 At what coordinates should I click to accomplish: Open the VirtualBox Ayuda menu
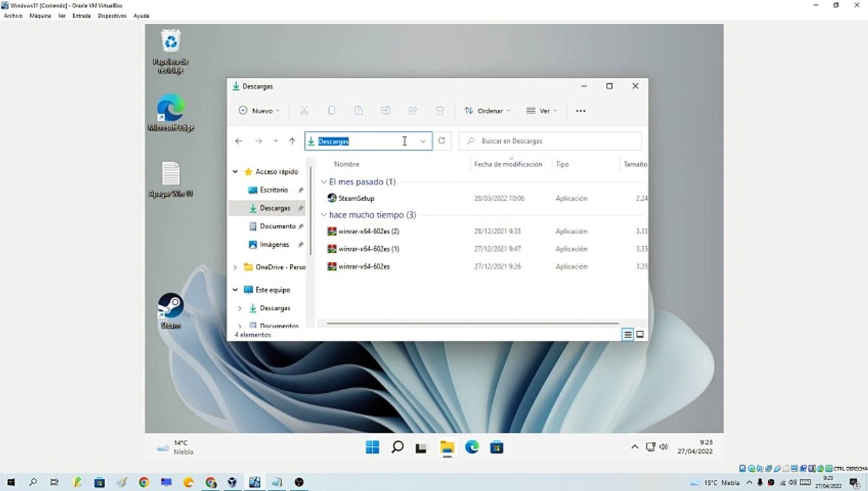point(141,15)
